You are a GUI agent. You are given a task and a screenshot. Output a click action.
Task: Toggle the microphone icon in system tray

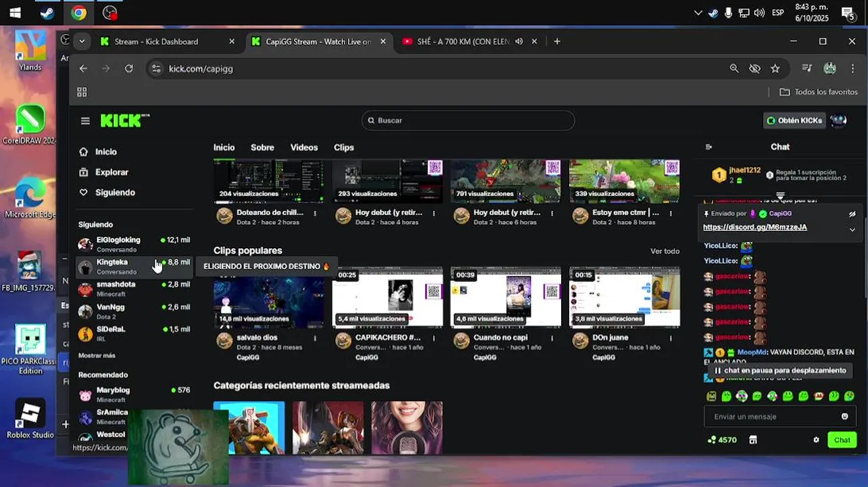click(729, 13)
